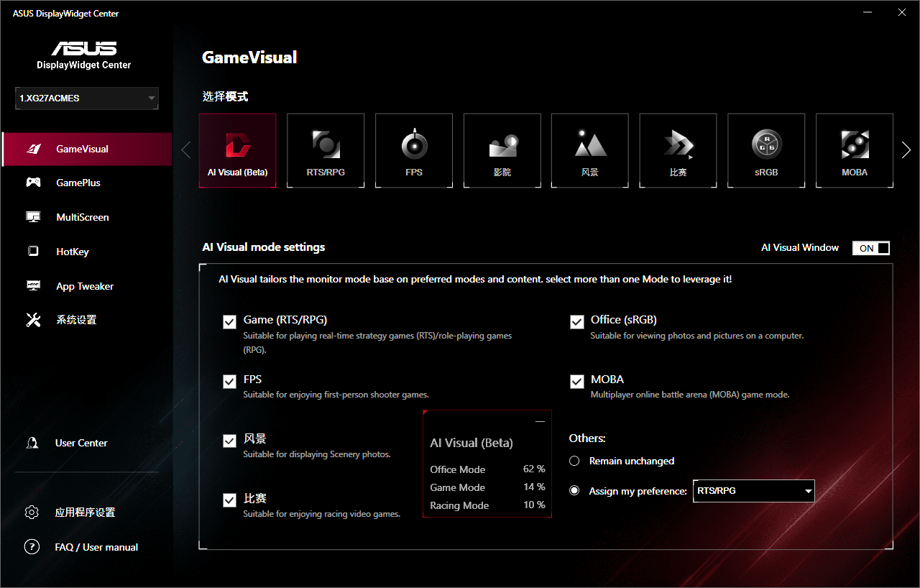The image size is (920, 588).
Task: Show more modes with right arrow
Action: (906, 150)
